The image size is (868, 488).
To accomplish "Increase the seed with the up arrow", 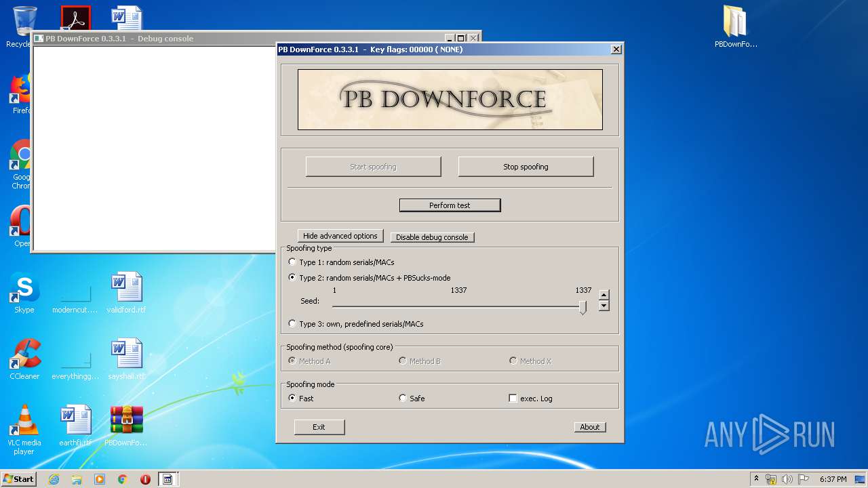I will click(x=604, y=295).
